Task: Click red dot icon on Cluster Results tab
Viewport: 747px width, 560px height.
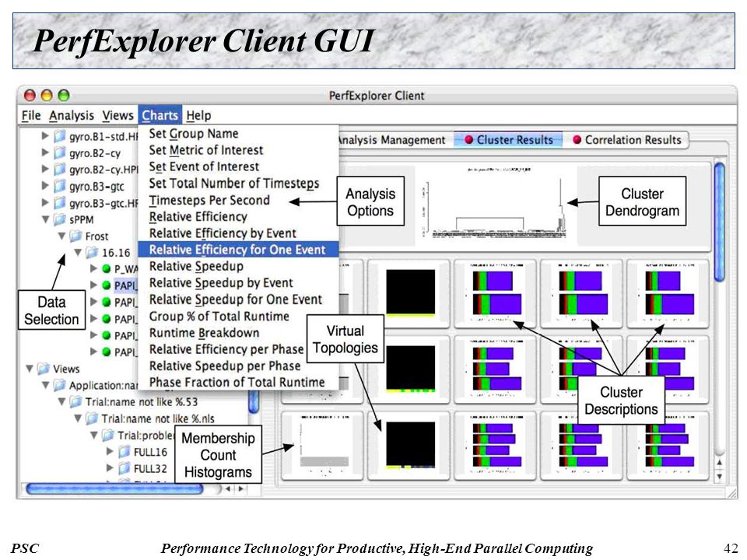Action: pyautogui.click(x=468, y=140)
